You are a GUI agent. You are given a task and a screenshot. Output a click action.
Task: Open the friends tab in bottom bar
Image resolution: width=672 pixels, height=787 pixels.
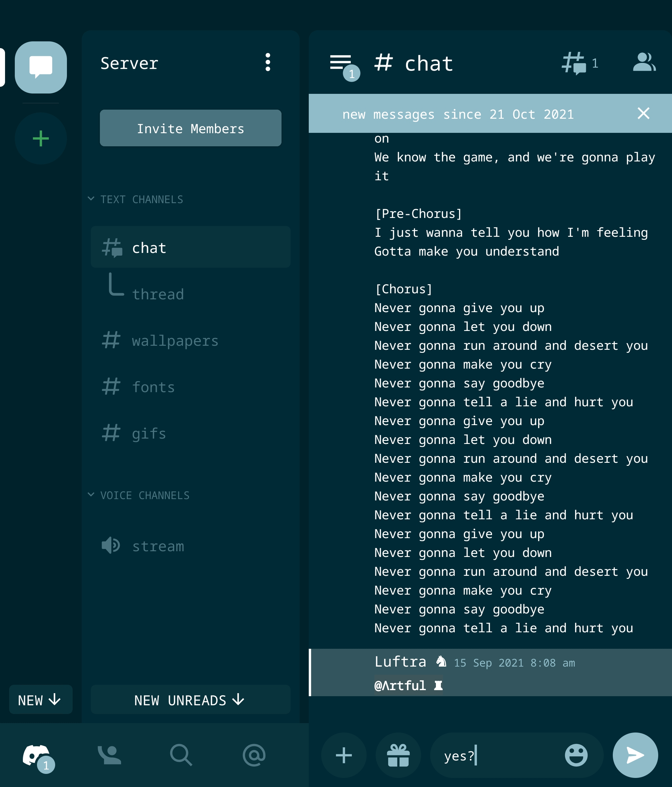[x=109, y=755]
